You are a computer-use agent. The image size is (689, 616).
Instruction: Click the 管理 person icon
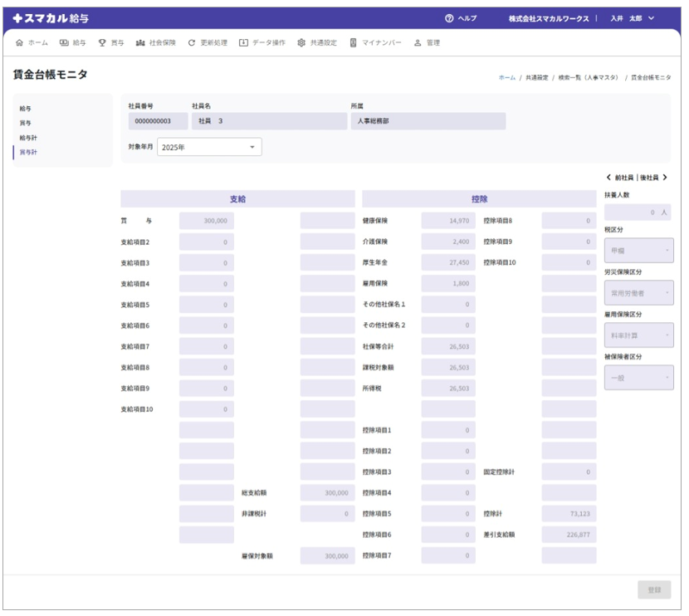tap(418, 42)
